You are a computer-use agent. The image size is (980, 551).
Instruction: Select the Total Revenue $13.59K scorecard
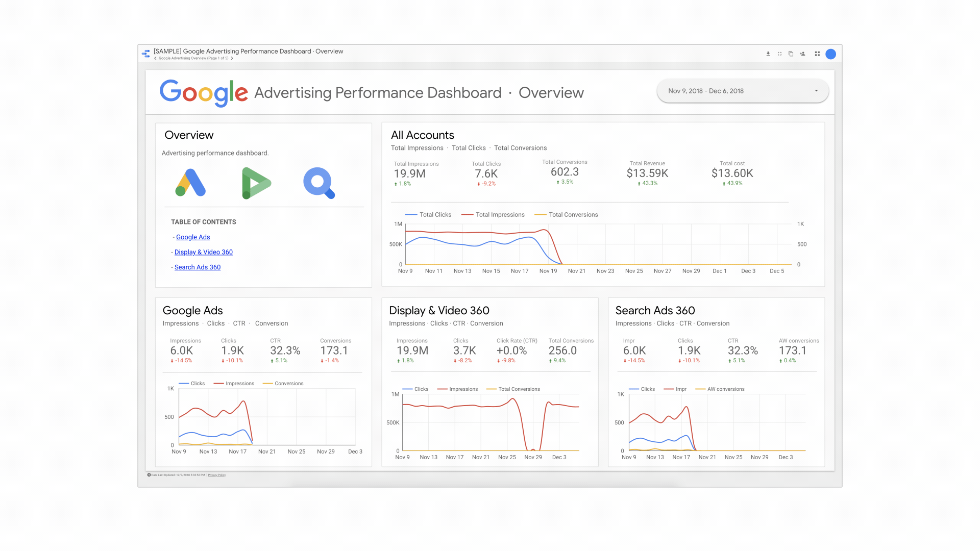pyautogui.click(x=647, y=173)
